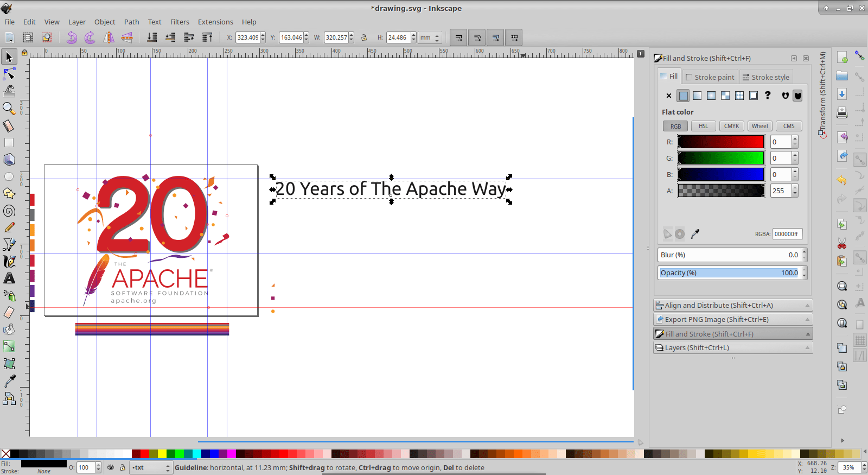Open the Extensions menu

215,22
